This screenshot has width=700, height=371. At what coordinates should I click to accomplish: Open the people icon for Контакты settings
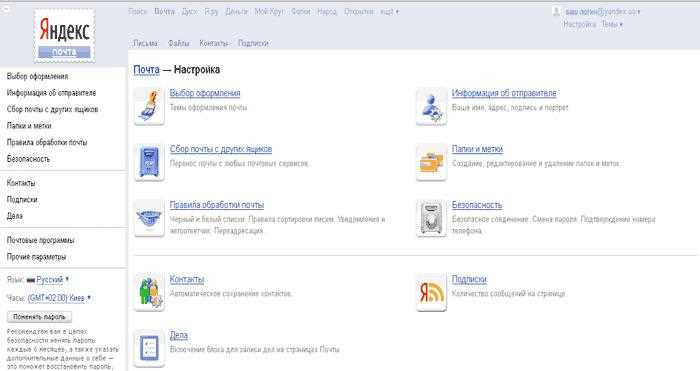click(149, 292)
